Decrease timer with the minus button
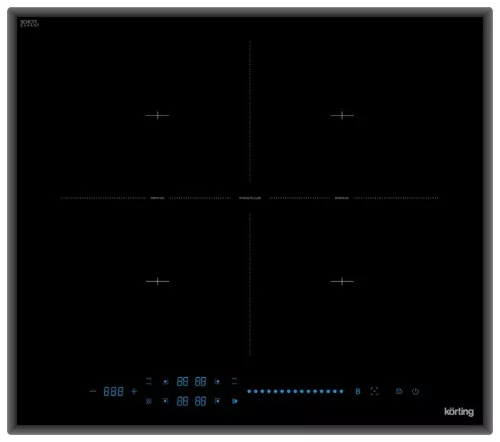Image resolution: width=500 pixels, height=442 pixels. coord(93,391)
